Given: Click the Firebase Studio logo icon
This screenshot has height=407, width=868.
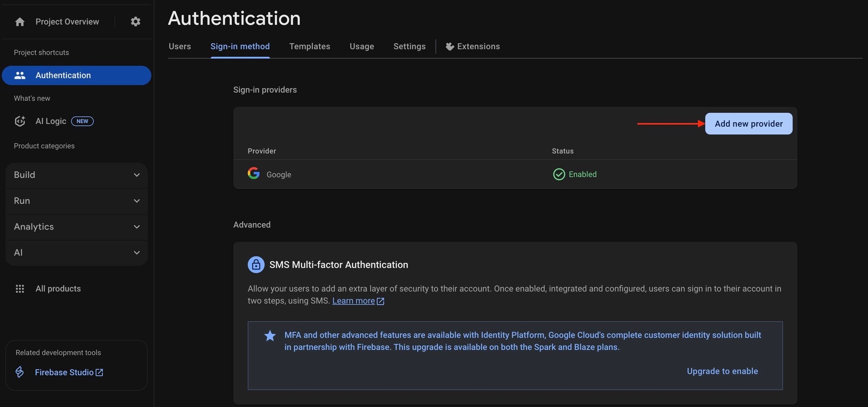Looking at the screenshot, I should (20, 372).
